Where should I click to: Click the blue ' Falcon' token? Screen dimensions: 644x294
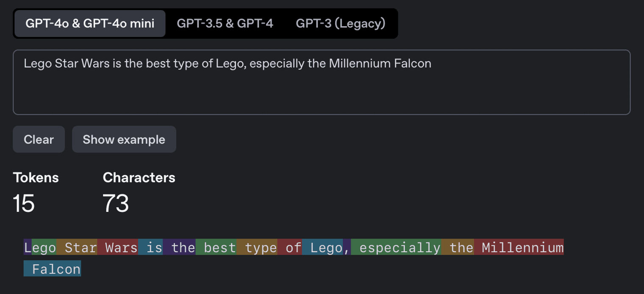pos(52,269)
